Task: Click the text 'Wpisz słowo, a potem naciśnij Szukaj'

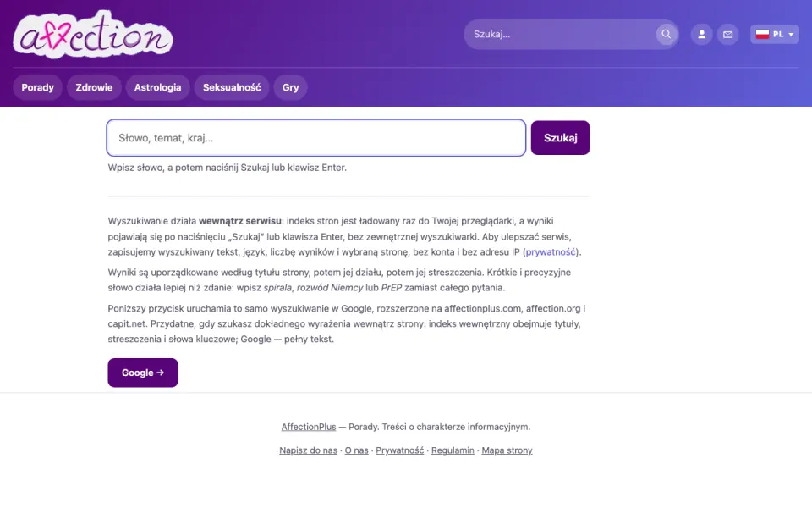Action: pyautogui.click(x=189, y=168)
